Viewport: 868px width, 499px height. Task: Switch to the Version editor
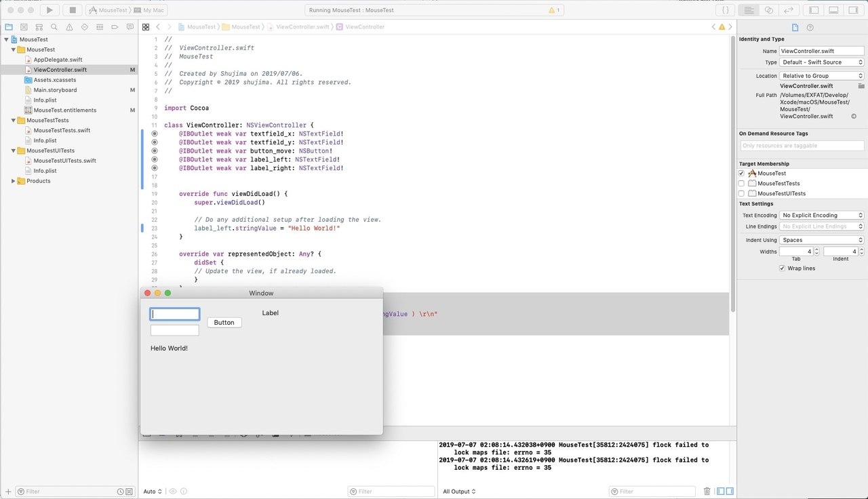[789, 10]
